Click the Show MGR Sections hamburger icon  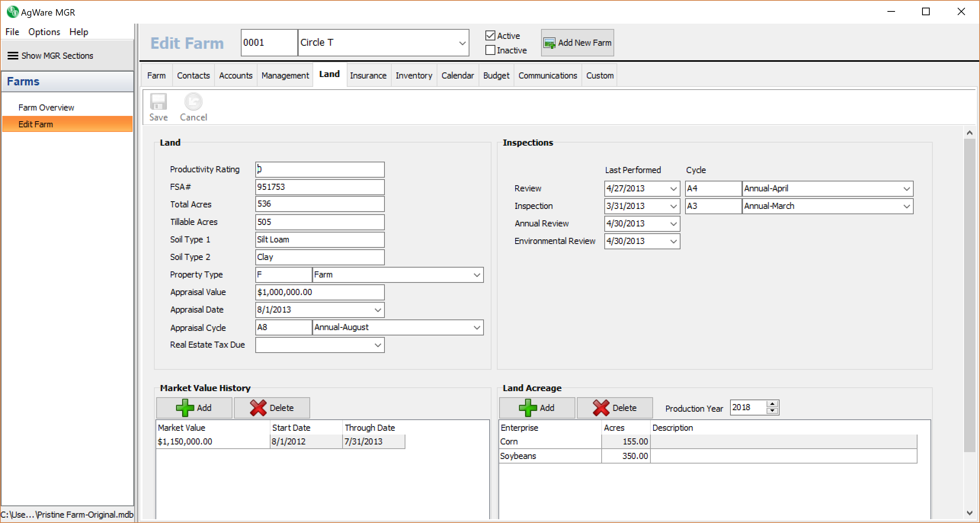point(13,56)
